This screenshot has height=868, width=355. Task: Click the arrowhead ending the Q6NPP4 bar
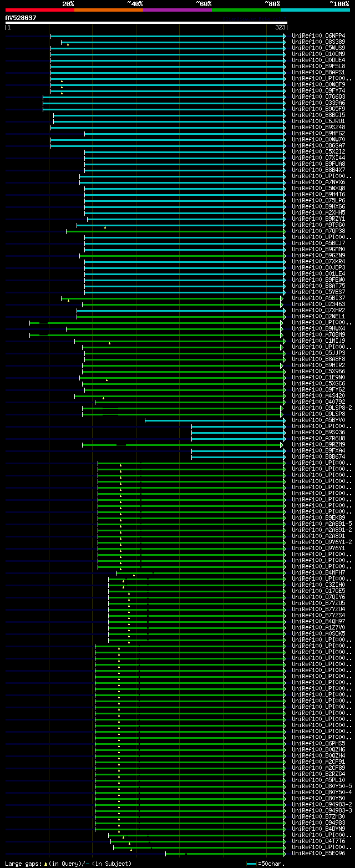click(285, 36)
